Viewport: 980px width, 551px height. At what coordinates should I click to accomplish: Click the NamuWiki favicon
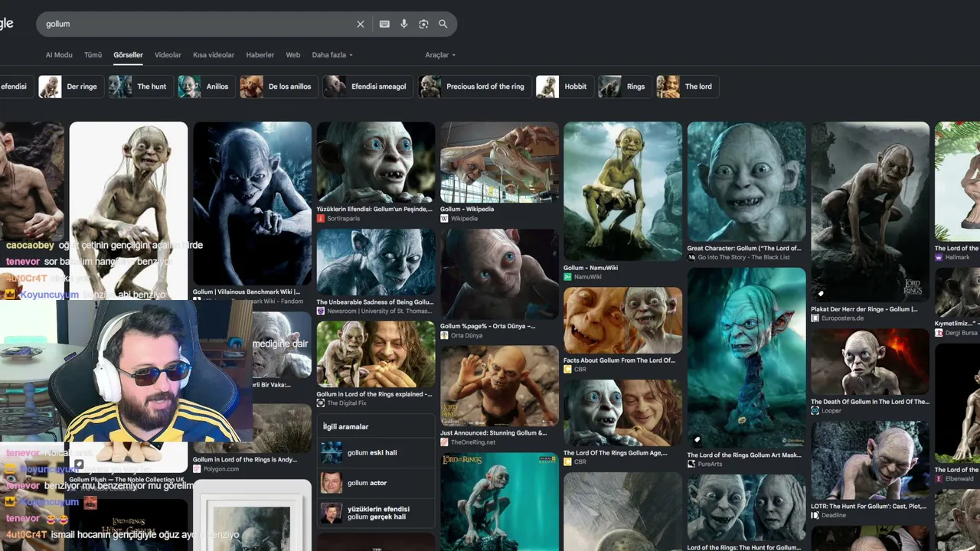coord(567,277)
